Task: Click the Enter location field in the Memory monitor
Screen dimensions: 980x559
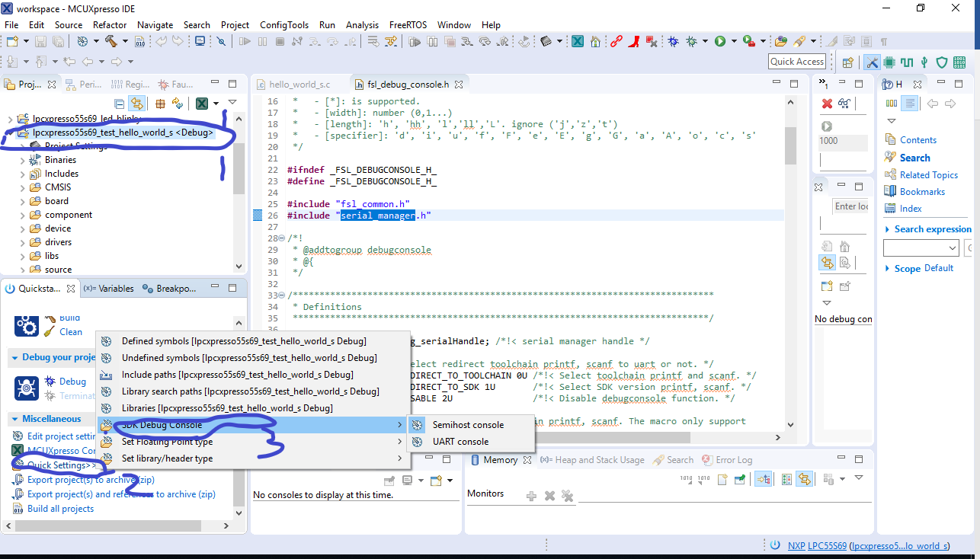Action: click(851, 206)
